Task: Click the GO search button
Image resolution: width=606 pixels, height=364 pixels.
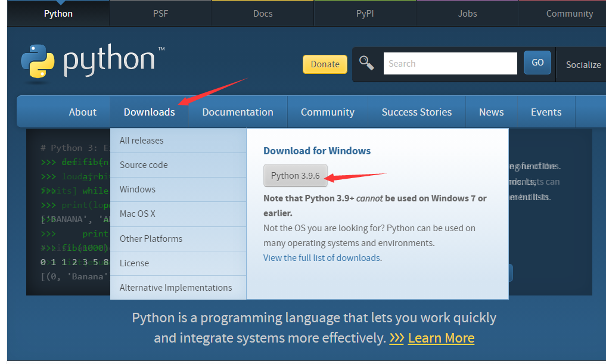Action: [537, 63]
